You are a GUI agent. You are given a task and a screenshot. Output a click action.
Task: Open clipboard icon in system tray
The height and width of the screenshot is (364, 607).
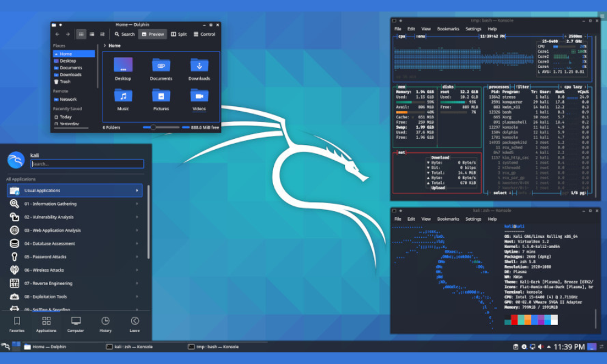coord(515,346)
